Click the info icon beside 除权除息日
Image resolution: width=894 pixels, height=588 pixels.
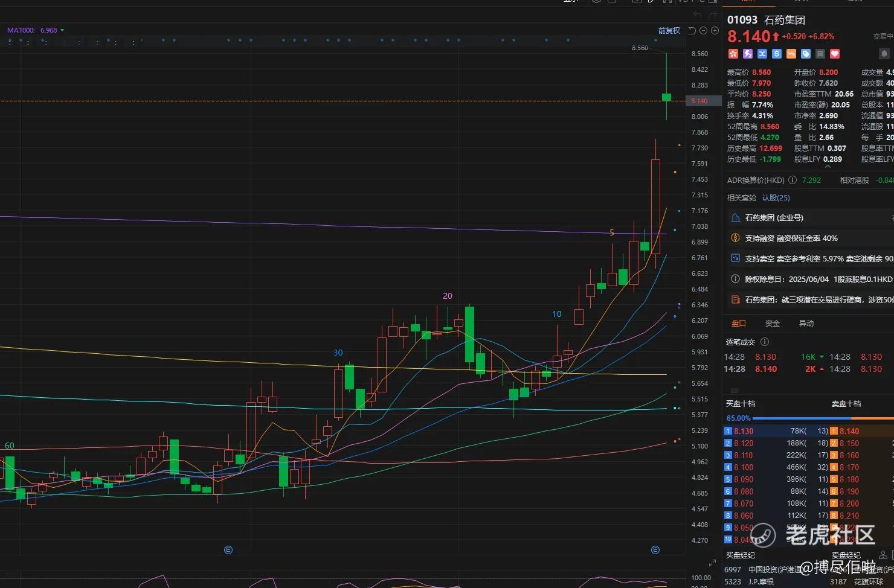point(735,279)
